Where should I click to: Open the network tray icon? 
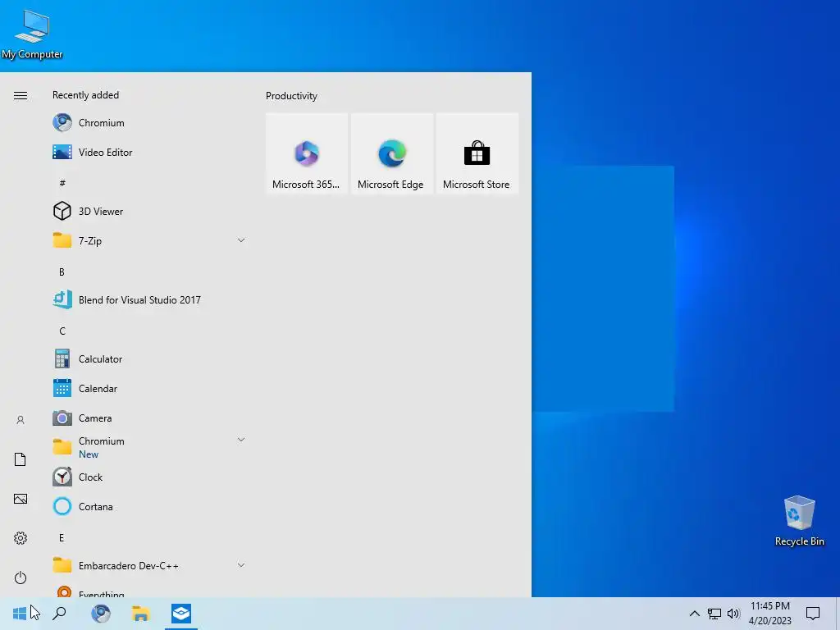714,614
